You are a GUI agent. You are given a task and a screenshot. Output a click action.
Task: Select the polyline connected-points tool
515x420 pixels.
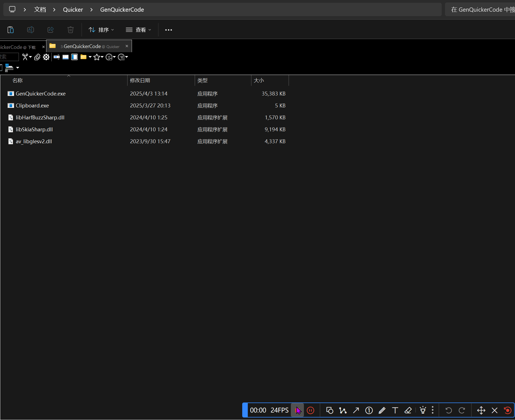point(343,410)
